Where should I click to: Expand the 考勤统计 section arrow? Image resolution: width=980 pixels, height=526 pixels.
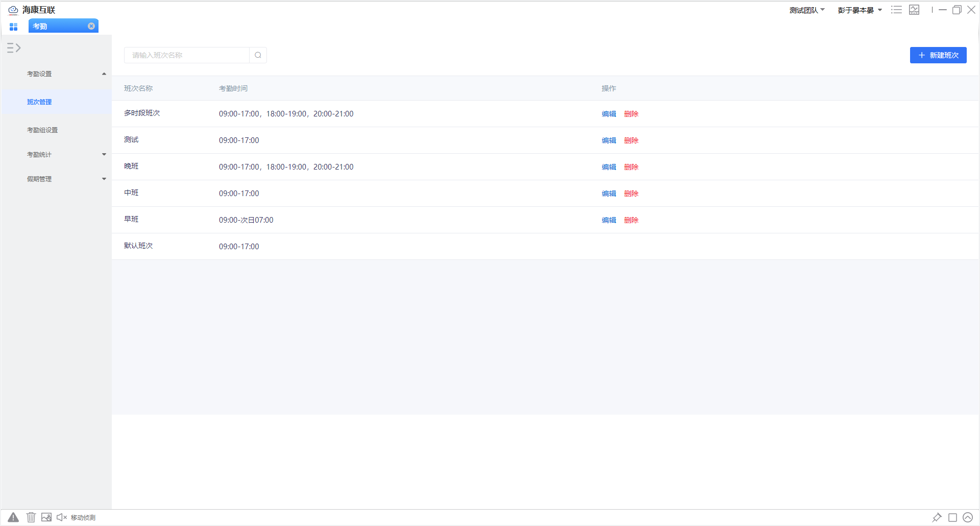click(x=104, y=155)
